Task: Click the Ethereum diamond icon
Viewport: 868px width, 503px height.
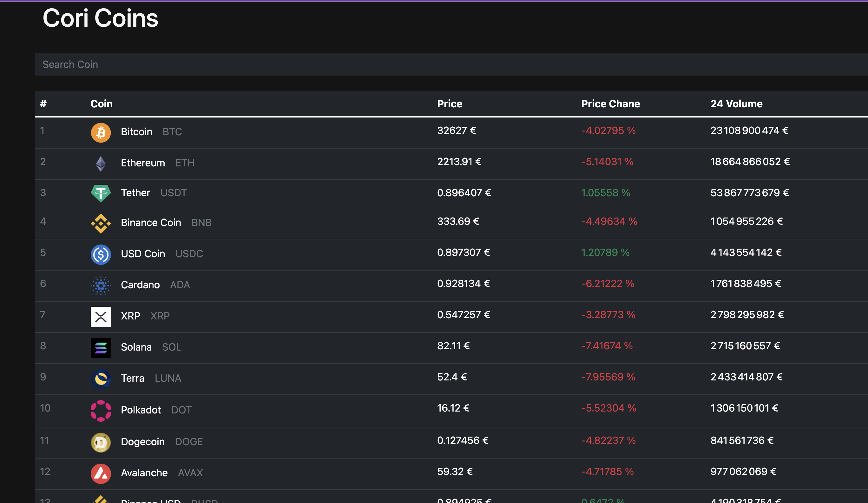Action: pos(101,164)
